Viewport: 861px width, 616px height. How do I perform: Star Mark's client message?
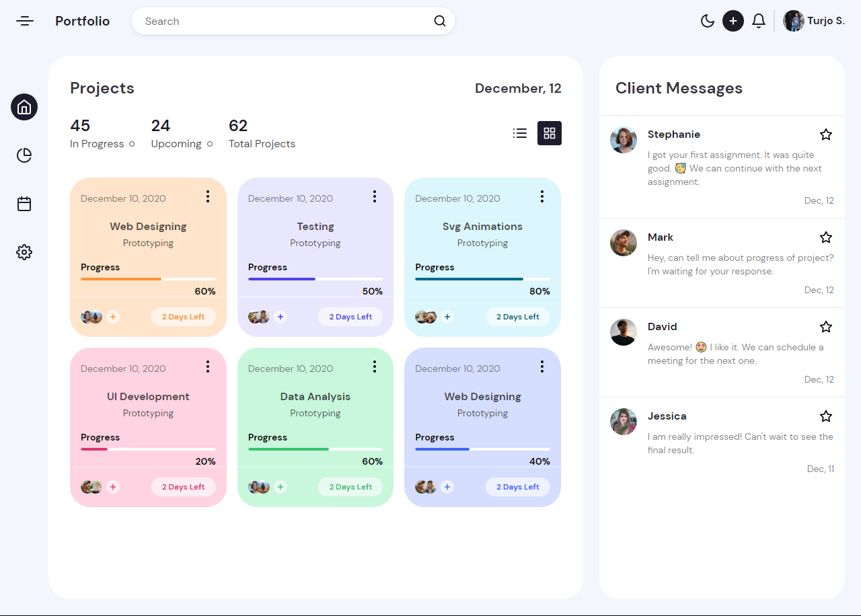pyautogui.click(x=826, y=237)
